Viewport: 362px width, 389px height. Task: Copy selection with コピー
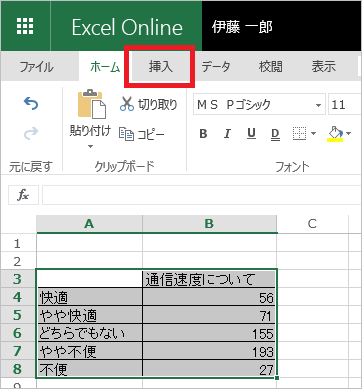click(x=142, y=134)
